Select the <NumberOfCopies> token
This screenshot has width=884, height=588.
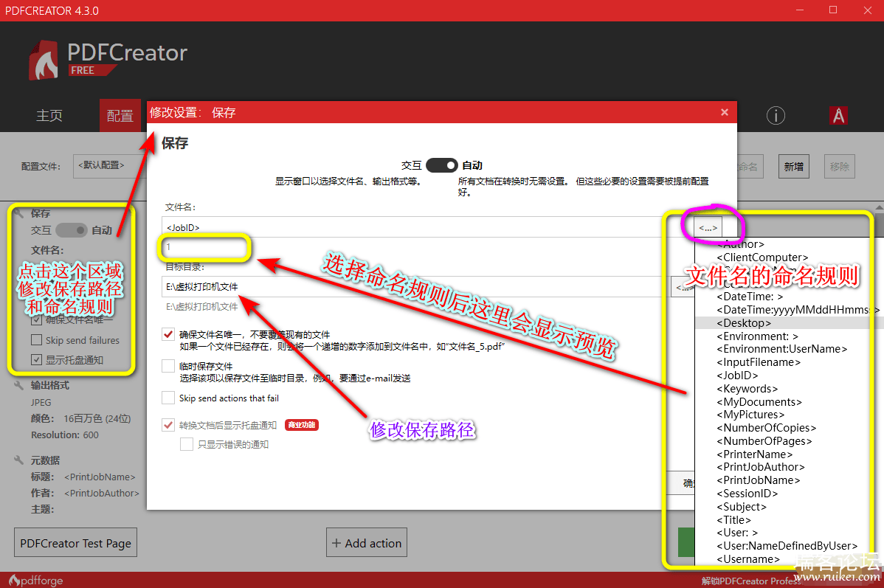click(x=767, y=428)
